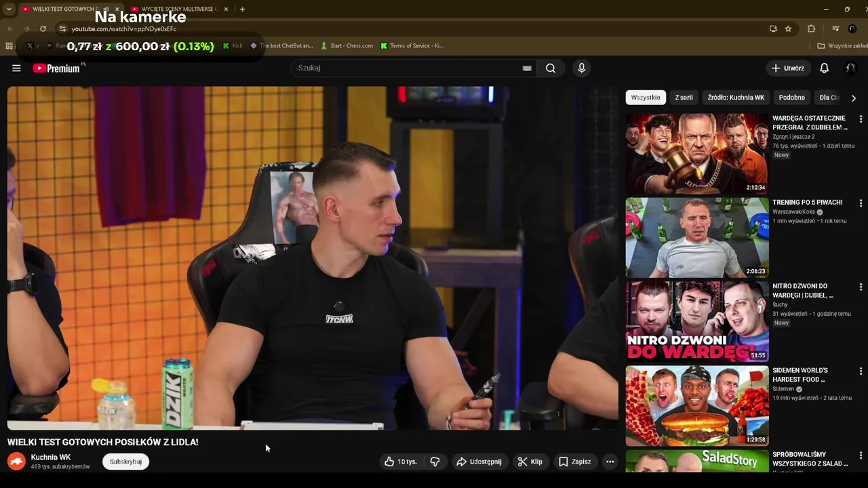The image size is (868, 488).
Task: Open Wszystkie zakładki bookmarks folder
Action: click(x=842, y=45)
